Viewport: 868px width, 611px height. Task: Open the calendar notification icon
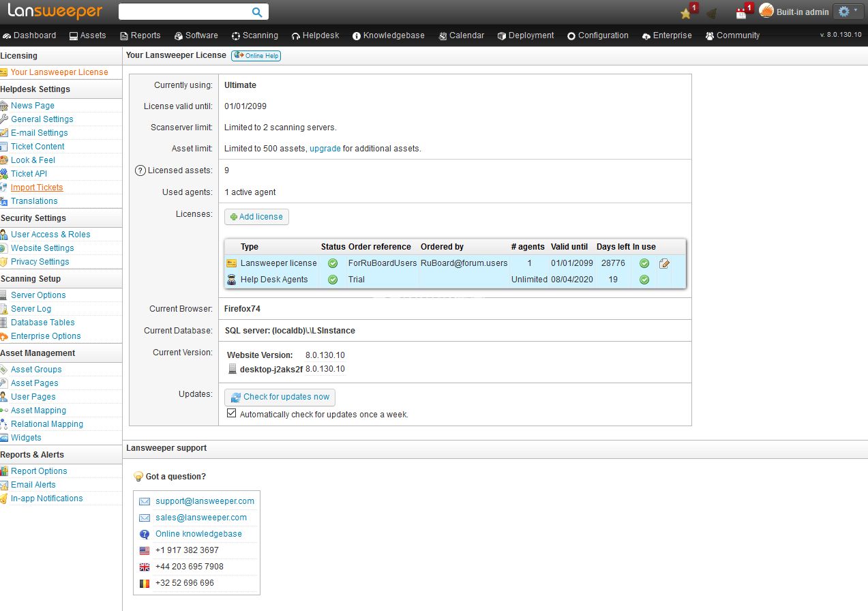point(741,13)
